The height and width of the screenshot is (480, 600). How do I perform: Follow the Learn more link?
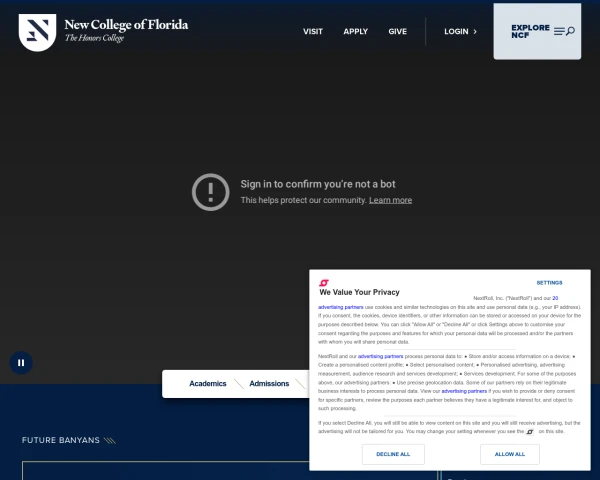390,200
